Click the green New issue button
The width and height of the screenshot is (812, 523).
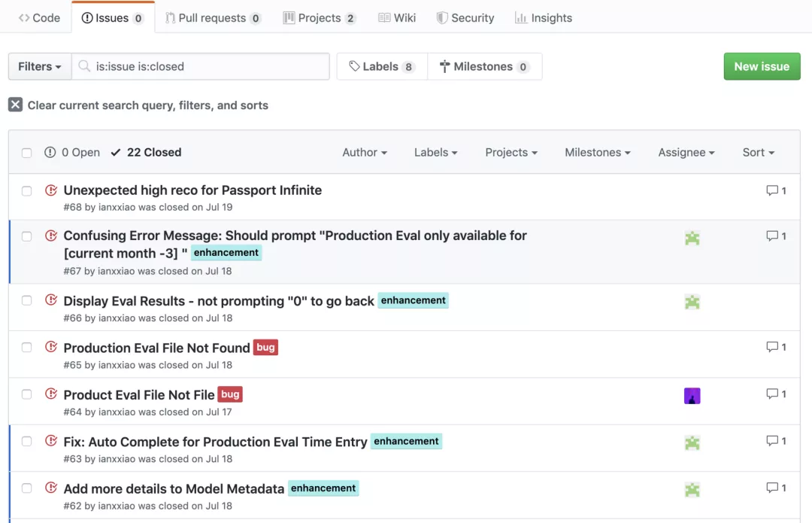pos(762,66)
